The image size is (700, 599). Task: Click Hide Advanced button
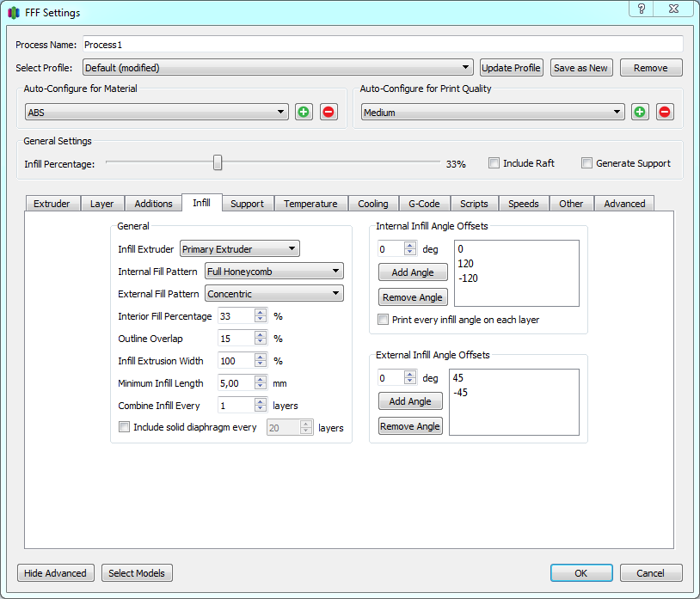click(x=55, y=572)
